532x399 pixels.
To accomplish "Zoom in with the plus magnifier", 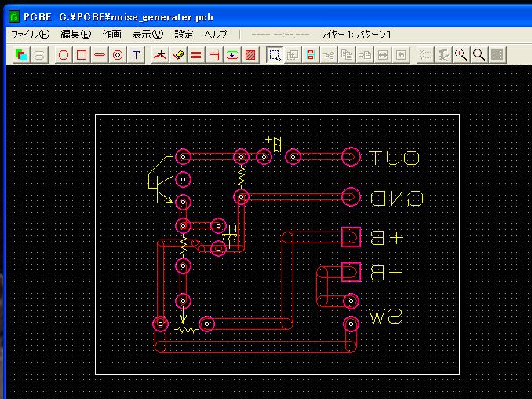I will point(461,55).
